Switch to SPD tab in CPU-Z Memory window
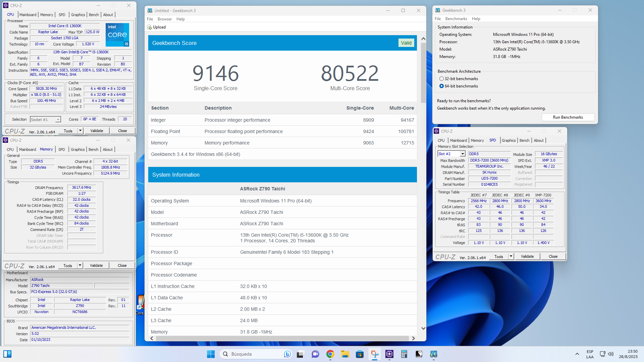This screenshot has width=644, height=362. coord(62,149)
